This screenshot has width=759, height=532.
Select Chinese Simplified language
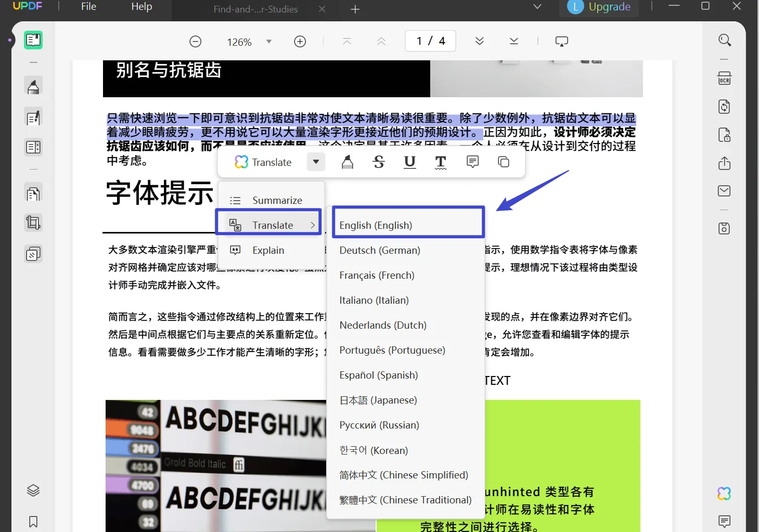click(406, 475)
